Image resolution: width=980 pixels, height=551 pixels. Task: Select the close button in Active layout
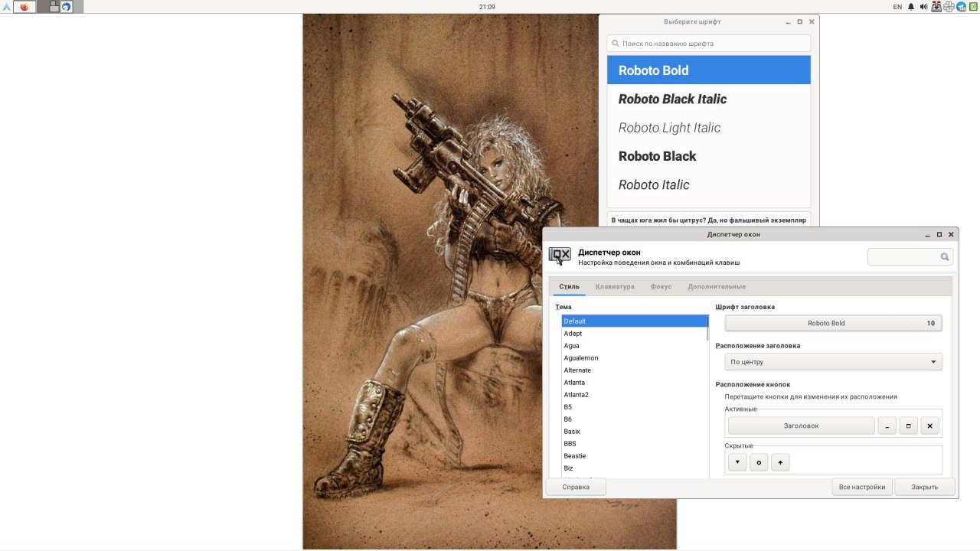pyautogui.click(x=929, y=425)
